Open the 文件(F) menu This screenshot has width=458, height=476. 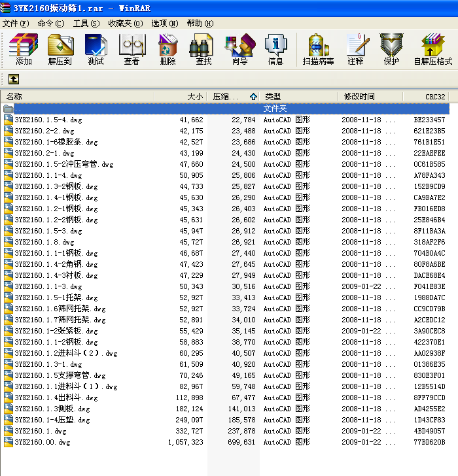(x=16, y=24)
